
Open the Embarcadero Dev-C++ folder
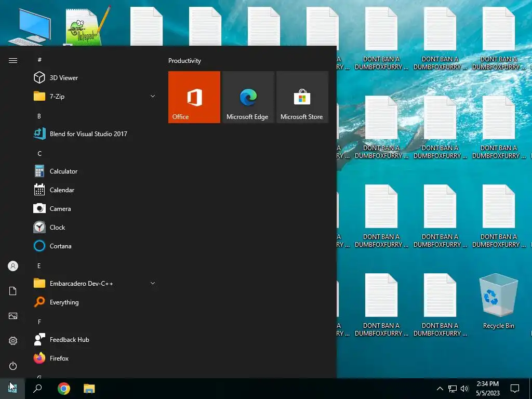pyautogui.click(x=95, y=283)
